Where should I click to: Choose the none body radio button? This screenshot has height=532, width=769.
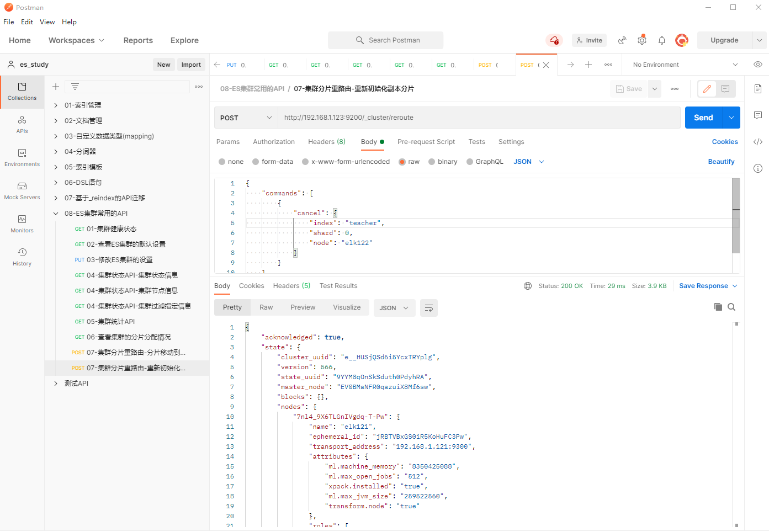[x=222, y=162]
